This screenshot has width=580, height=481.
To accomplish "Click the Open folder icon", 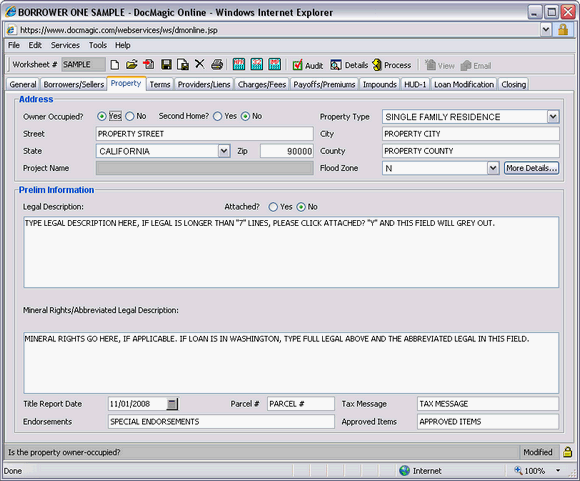I will click(x=131, y=65).
